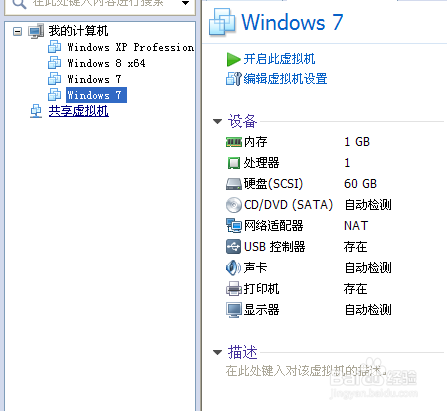Click the processor count value 1
This screenshot has width=447, height=411.
coord(347,163)
